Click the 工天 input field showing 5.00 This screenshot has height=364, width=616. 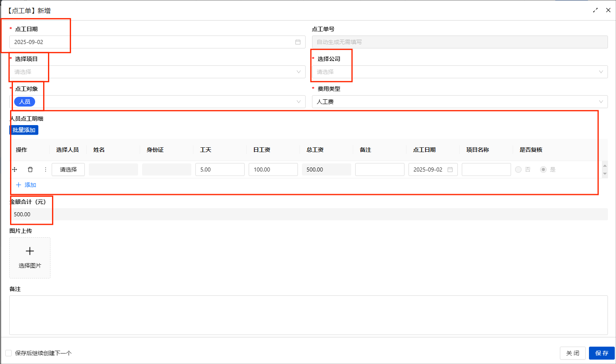(220, 169)
